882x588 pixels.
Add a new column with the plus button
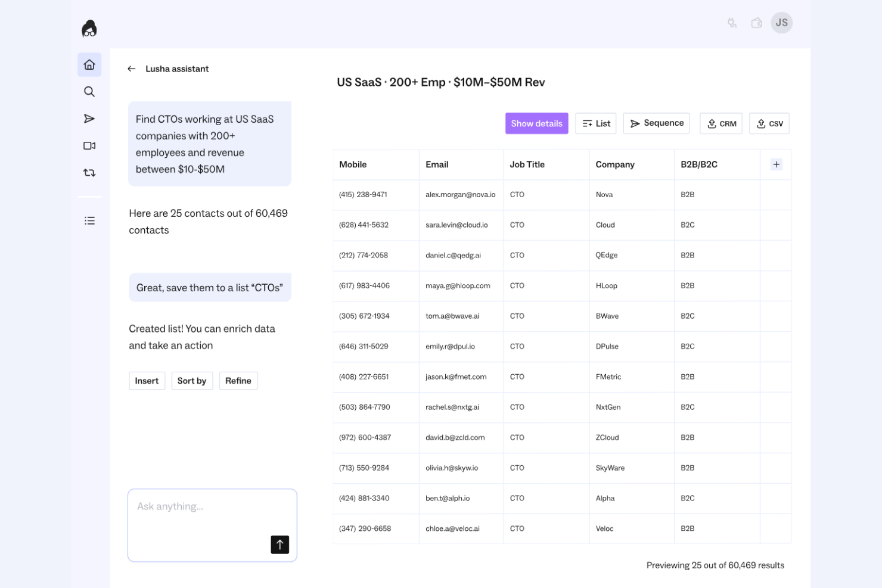[776, 164]
